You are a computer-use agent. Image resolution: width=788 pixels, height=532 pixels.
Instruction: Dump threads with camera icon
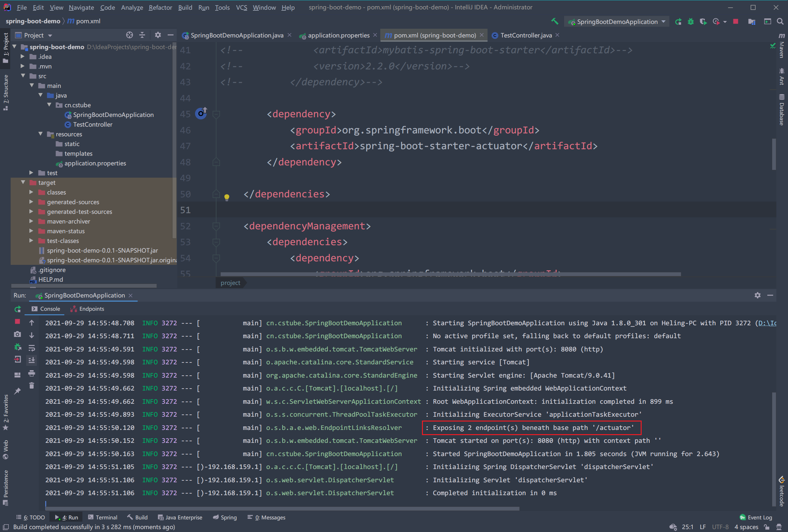tap(17, 334)
